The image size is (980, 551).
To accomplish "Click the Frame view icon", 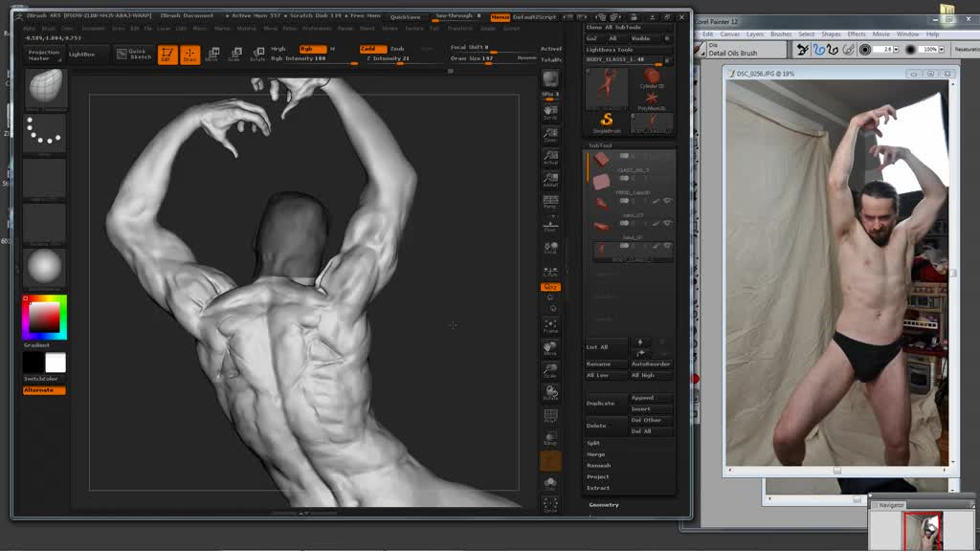I will [x=550, y=325].
